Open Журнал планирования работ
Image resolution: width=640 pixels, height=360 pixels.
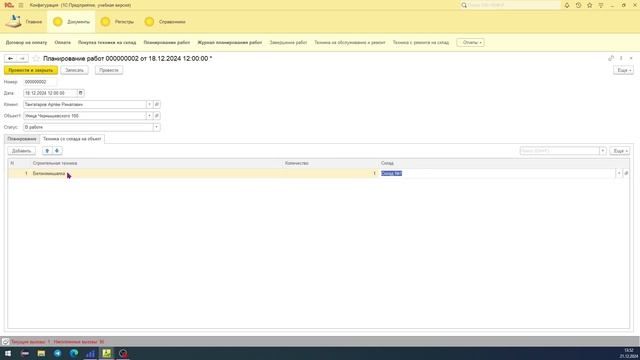[229, 42]
